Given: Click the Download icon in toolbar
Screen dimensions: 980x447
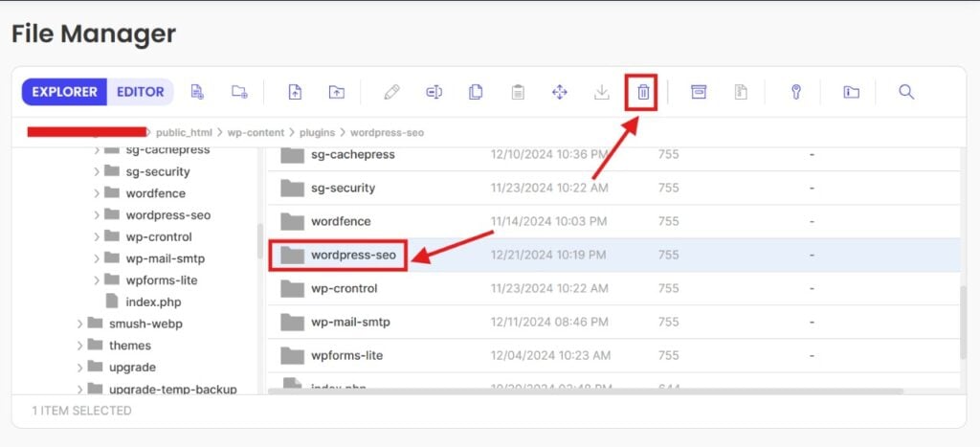Looking at the screenshot, I should point(601,92).
